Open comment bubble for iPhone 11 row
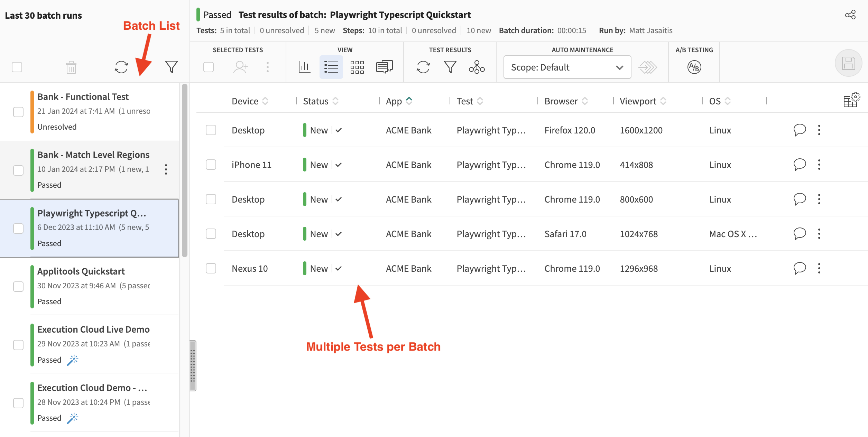The image size is (868, 437). tap(800, 165)
